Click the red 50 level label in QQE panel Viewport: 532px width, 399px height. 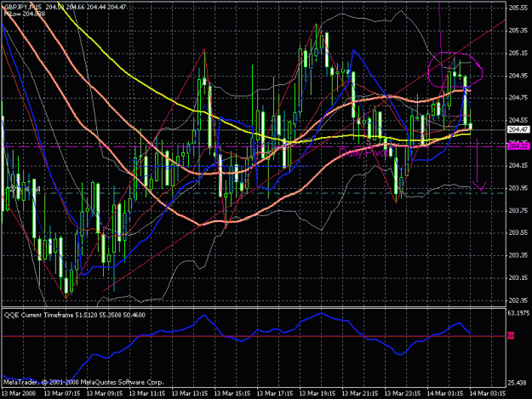(511, 336)
